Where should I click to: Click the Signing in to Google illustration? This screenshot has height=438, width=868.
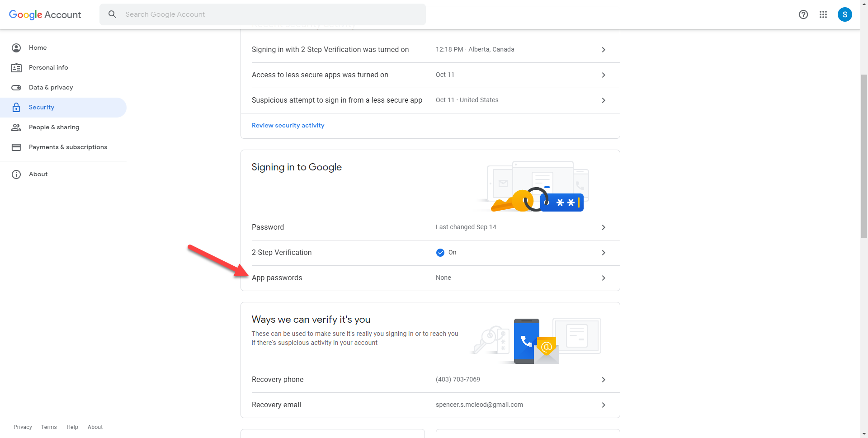pyautogui.click(x=533, y=186)
